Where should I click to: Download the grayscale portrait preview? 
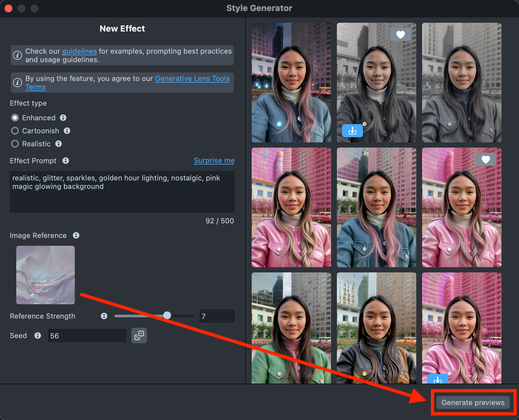click(352, 131)
